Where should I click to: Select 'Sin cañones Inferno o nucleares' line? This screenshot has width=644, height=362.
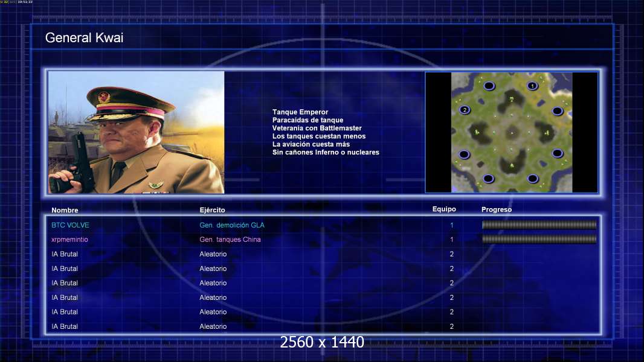pyautogui.click(x=326, y=152)
